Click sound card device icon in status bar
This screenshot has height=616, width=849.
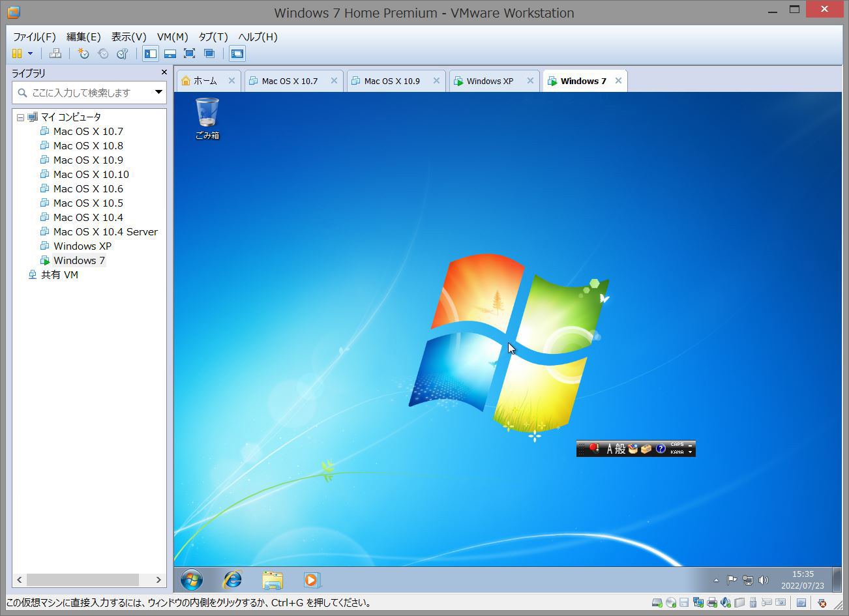726,603
